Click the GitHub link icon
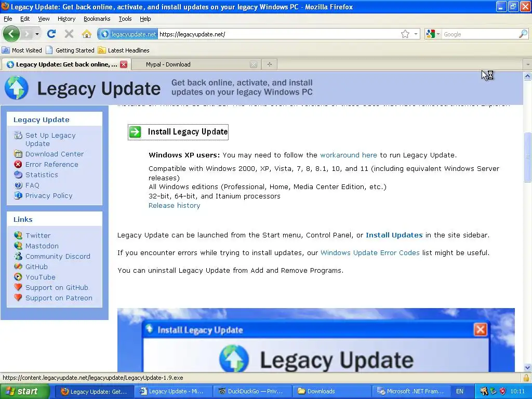Viewport: 532px width, 399px height. tap(18, 267)
